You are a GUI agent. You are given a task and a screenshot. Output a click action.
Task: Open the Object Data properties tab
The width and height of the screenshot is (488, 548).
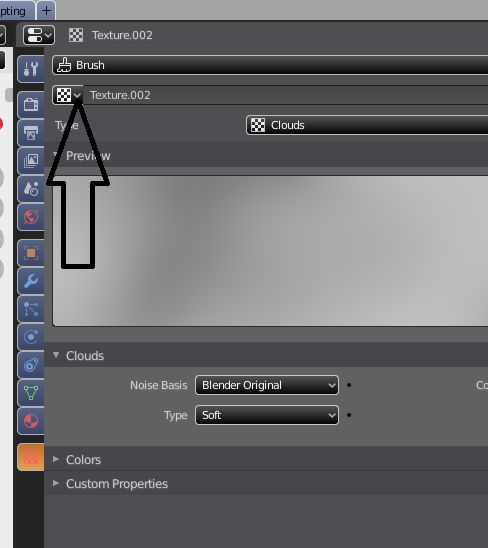[x=31, y=393]
